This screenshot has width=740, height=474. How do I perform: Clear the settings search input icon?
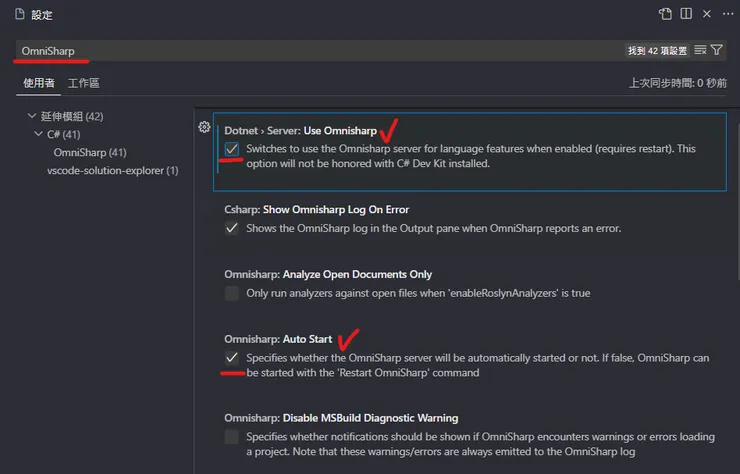700,50
